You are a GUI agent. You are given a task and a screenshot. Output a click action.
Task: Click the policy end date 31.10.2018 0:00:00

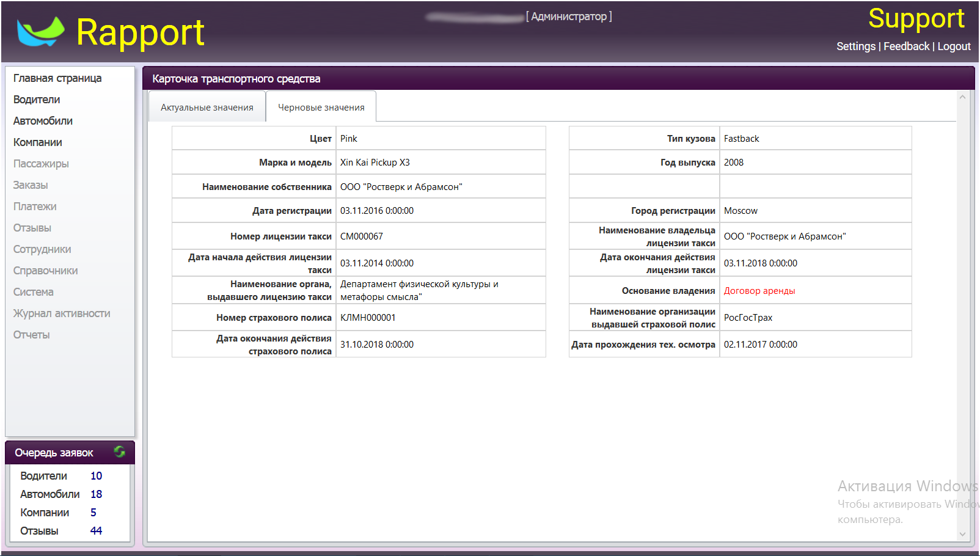(377, 345)
